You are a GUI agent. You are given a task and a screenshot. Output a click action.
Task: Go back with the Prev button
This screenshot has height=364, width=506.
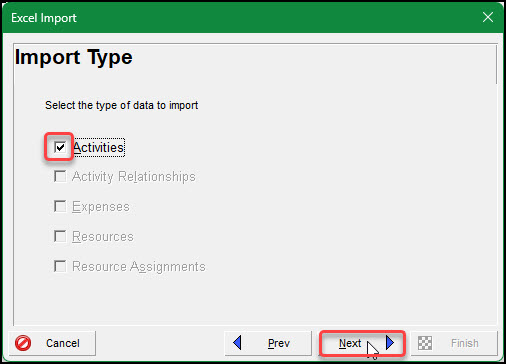[x=268, y=343]
